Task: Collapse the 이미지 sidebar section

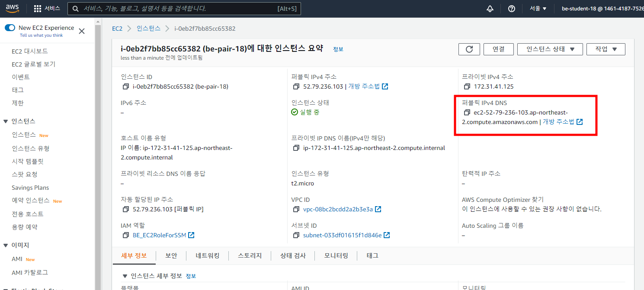Action: (6, 245)
